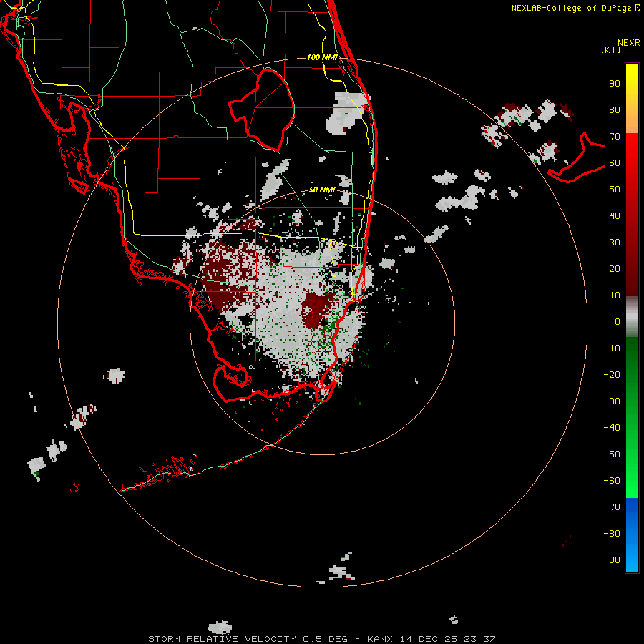Click the 20 value on the velocity scale

pyautogui.click(x=615, y=269)
